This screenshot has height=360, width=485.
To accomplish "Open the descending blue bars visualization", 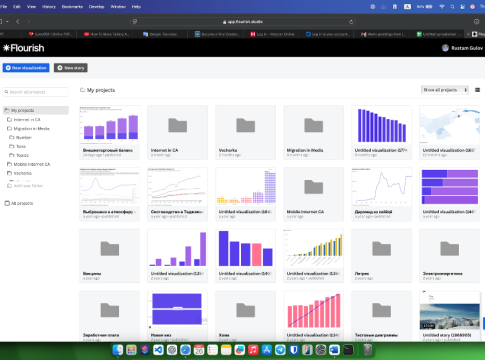I will 381,132.
